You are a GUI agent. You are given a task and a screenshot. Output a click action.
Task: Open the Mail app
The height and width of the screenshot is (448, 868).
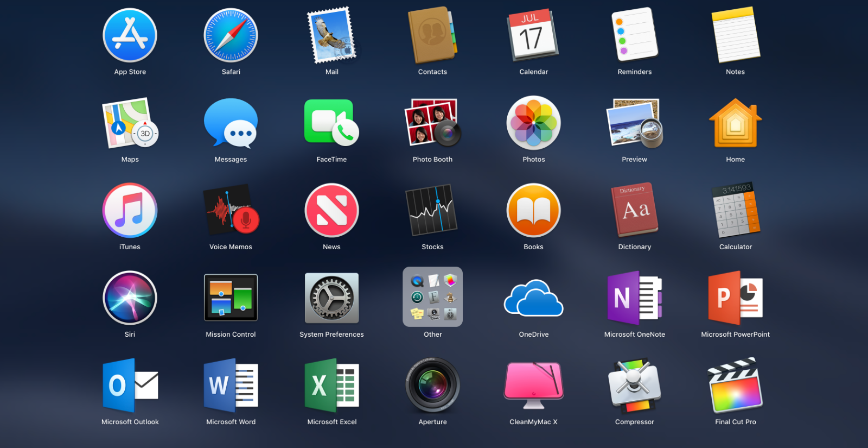point(331,35)
